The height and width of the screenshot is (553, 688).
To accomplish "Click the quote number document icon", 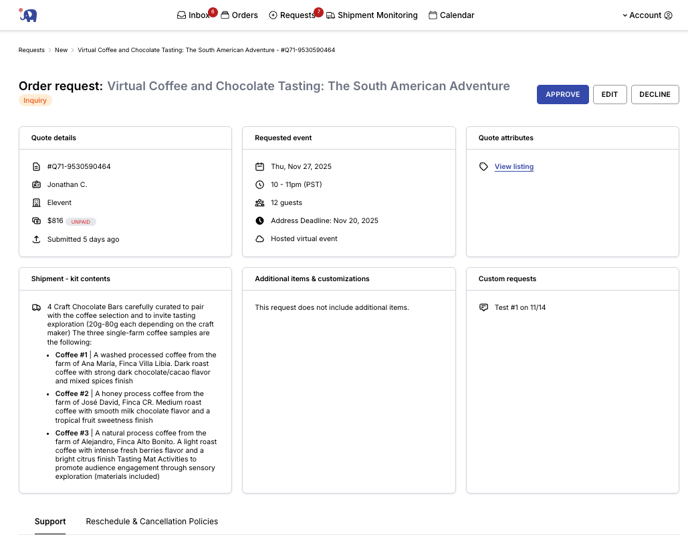I will click(x=36, y=167).
